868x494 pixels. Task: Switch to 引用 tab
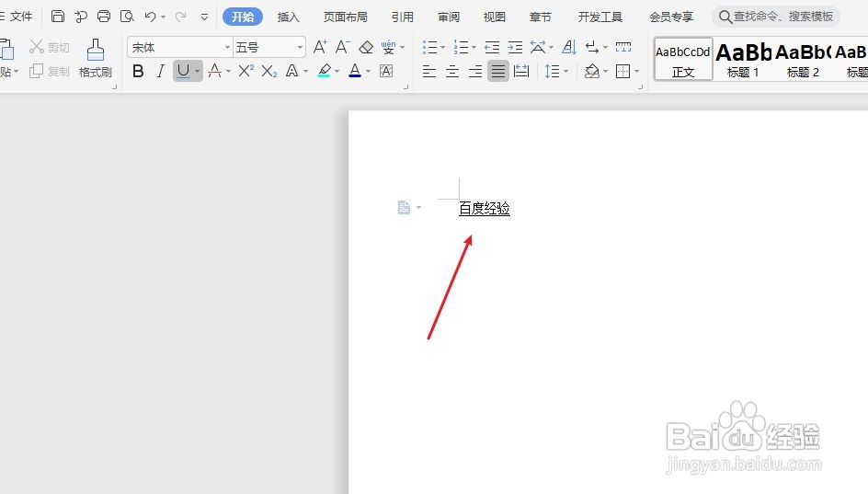click(403, 17)
